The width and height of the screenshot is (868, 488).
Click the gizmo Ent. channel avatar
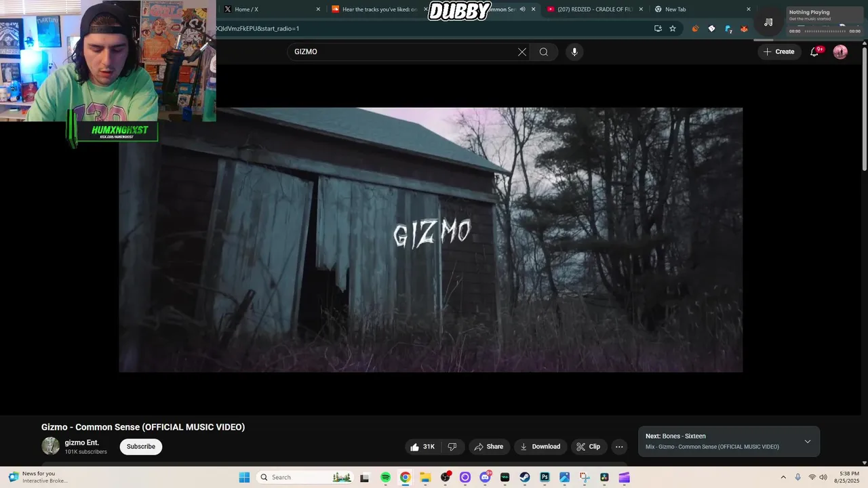click(51, 446)
